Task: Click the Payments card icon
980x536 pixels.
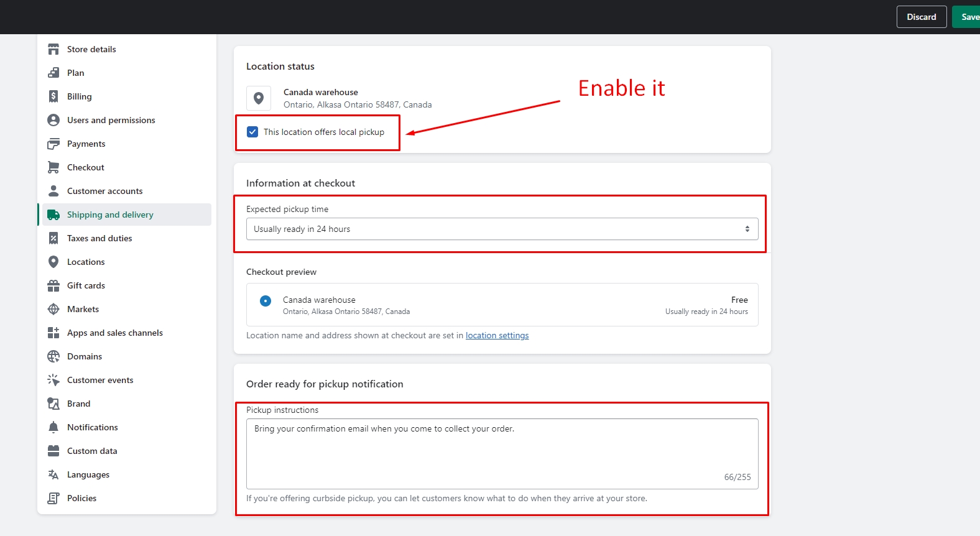Action: [x=53, y=144]
